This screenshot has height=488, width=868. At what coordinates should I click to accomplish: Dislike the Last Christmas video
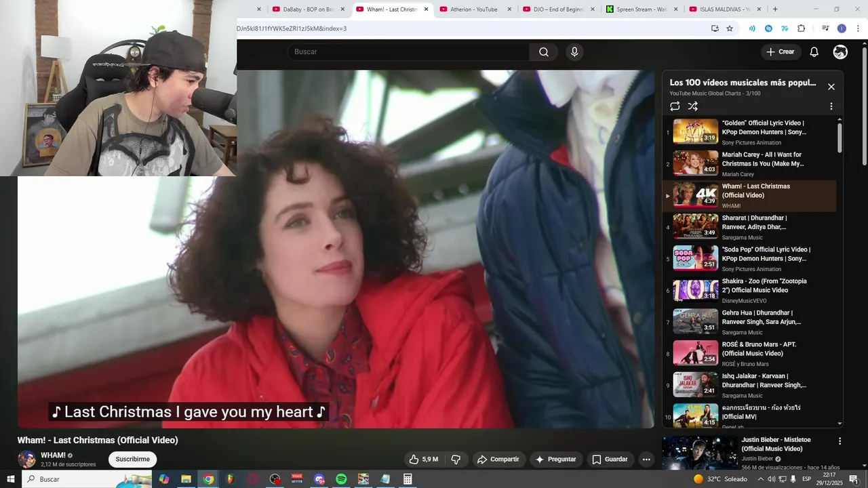(x=456, y=460)
